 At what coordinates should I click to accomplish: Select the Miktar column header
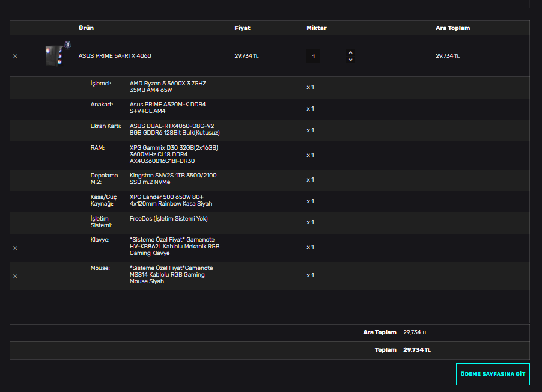(317, 28)
